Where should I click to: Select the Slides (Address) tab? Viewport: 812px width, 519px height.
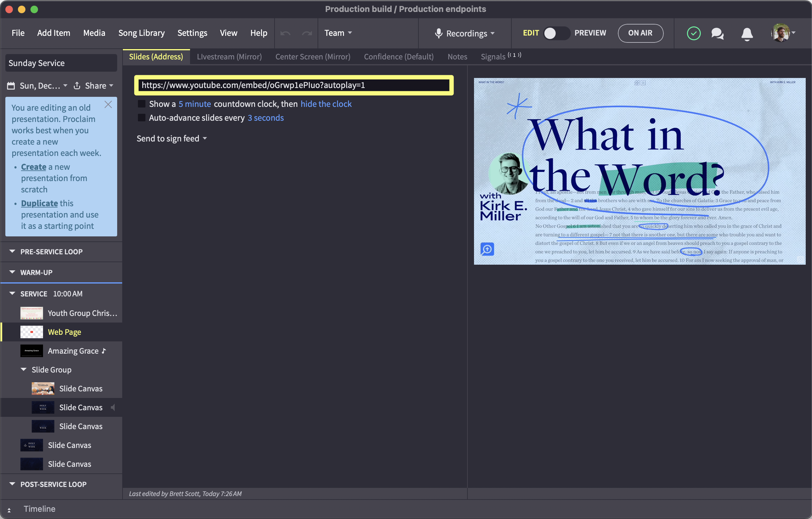[156, 57]
